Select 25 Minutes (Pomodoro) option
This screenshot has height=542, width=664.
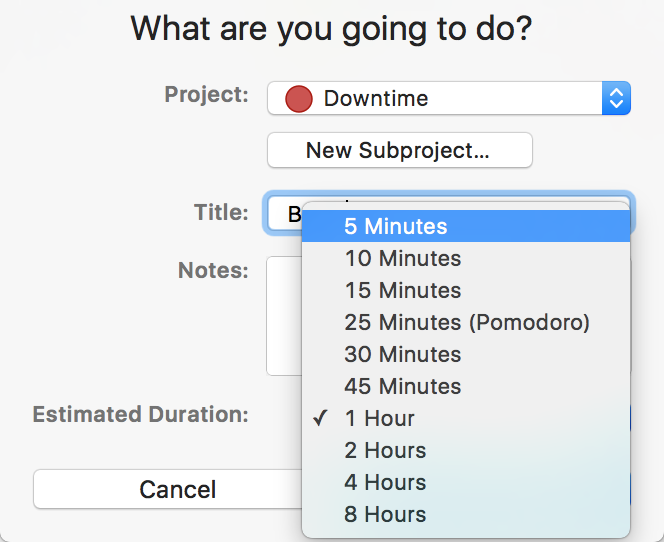(466, 322)
